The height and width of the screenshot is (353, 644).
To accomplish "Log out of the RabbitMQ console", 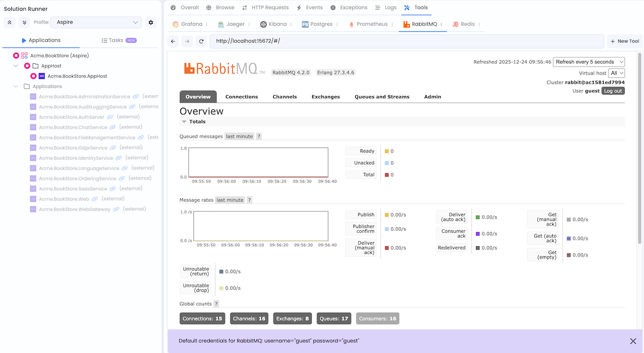I will pos(613,91).
